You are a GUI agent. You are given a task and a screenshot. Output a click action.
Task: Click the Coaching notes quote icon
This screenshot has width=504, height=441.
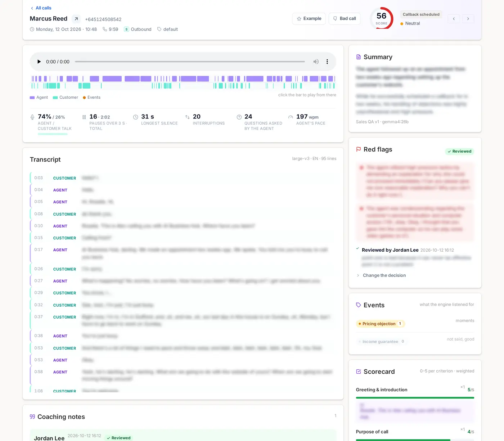tap(32, 417)
